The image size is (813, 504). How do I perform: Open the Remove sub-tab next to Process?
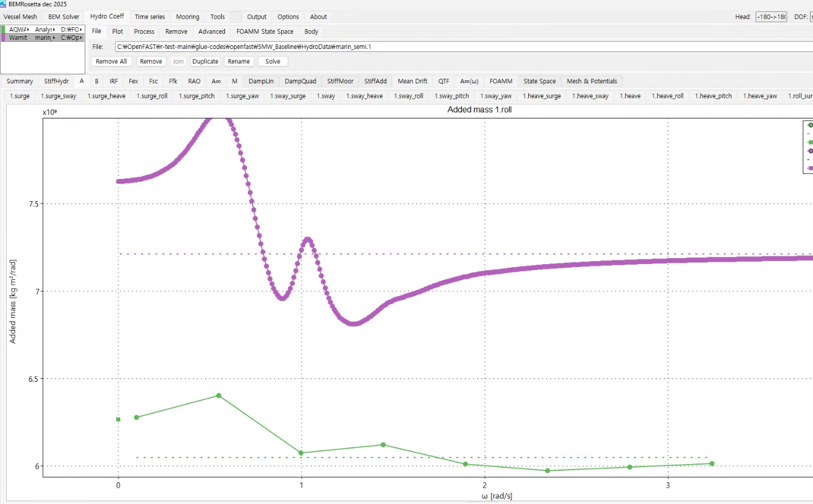(x=176, y=31)
